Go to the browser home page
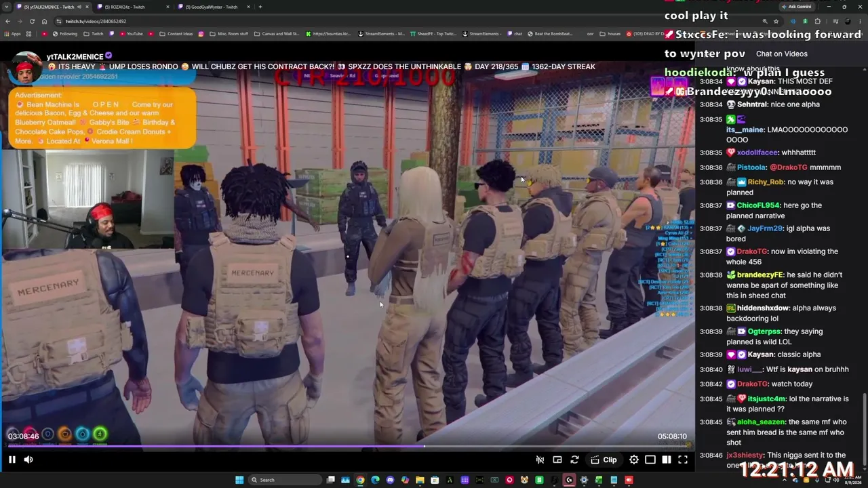The width and height of the screenshot is (868, 488). (x=44, y=21)
